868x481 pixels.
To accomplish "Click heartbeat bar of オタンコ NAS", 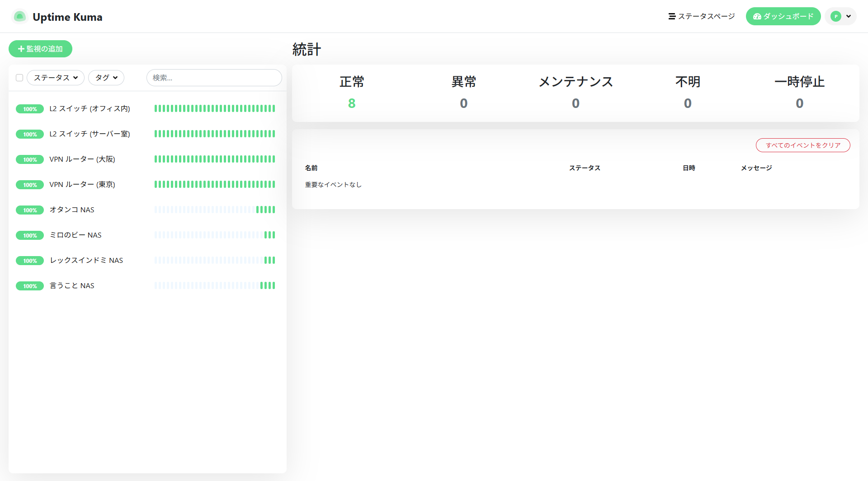I will [x=215, y=210].
